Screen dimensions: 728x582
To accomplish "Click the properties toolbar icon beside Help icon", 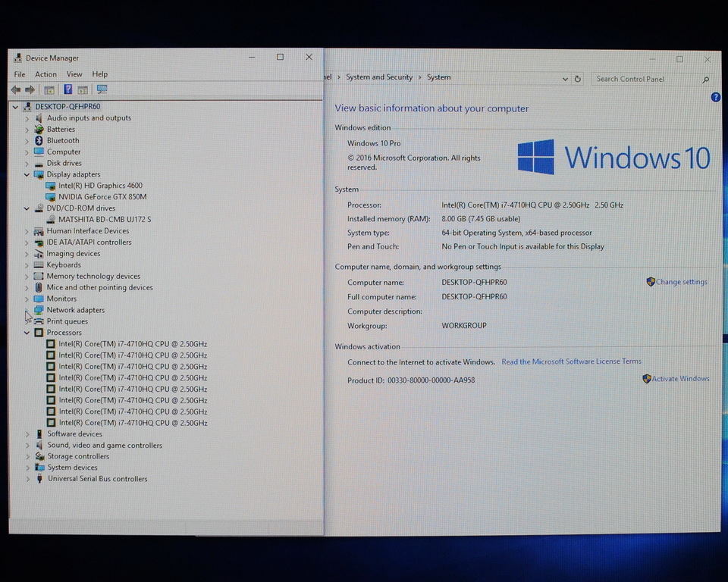I will (x=83, y=89).
